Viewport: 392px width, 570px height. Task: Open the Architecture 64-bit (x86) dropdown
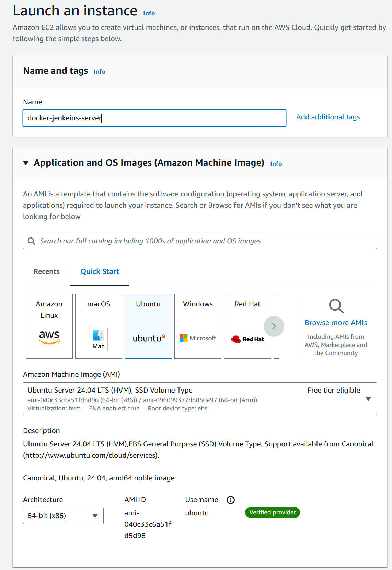pyautogui.click(x=63, y=516)
